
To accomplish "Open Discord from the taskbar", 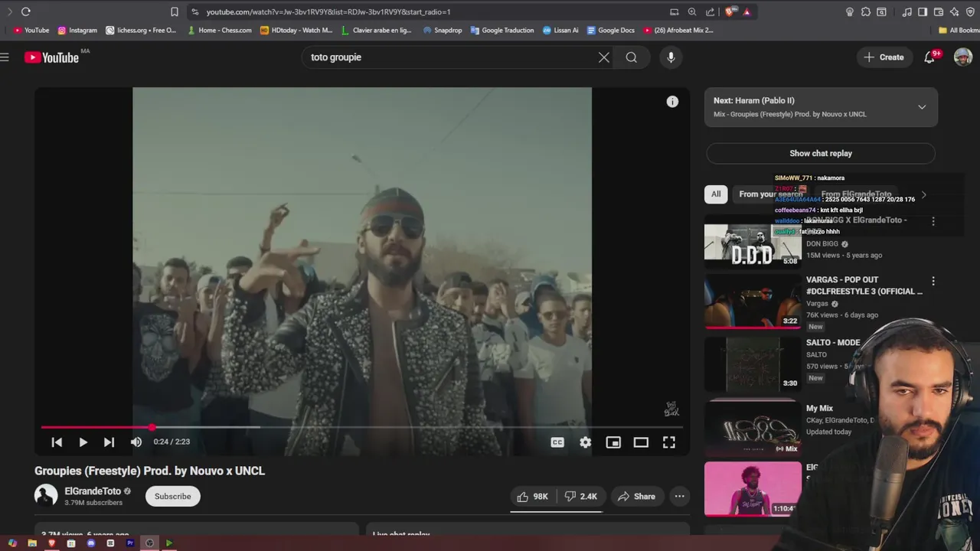I will coord(91,543).
